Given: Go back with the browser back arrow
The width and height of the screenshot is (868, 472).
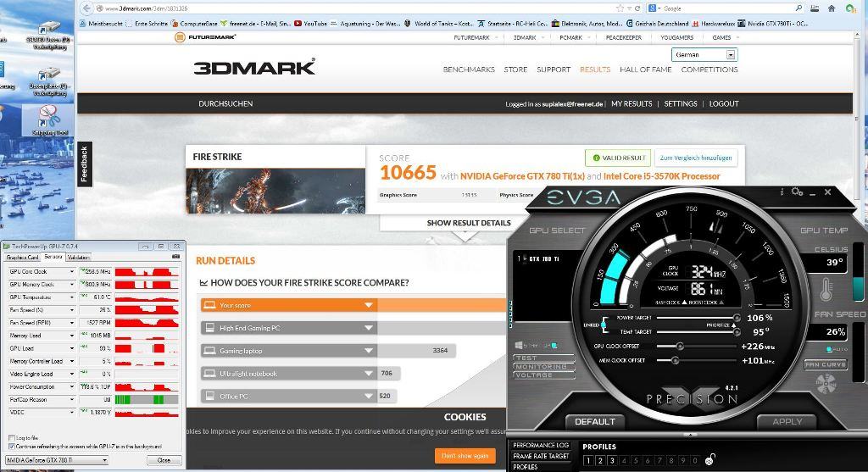Looking at the screenshot, I should pos(86,8).
